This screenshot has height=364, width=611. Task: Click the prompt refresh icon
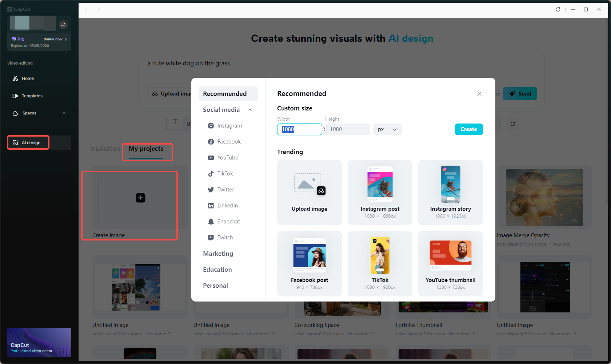513,124
